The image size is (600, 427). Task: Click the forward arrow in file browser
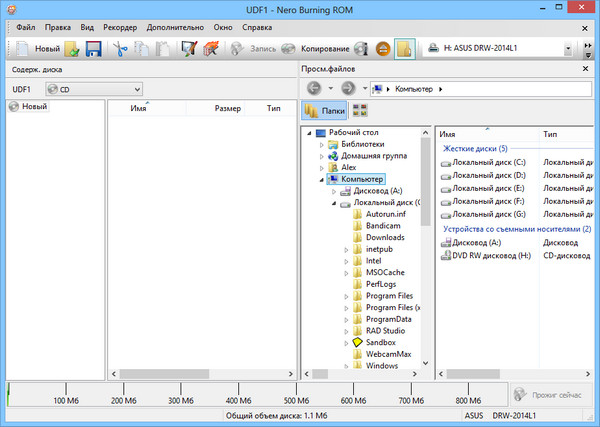coord(347,88)
